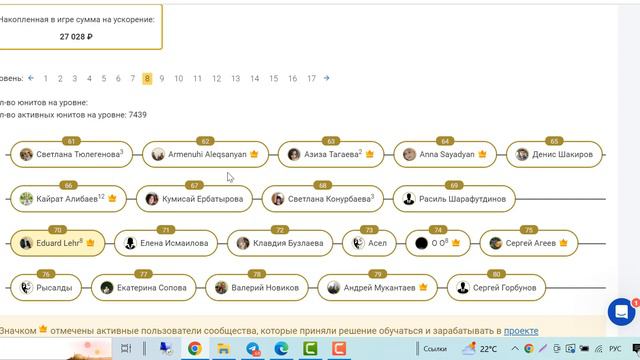640x360 pixels.
Task: Click the crown icon beside Кайрат Алибаев
Action: (112, 198)
